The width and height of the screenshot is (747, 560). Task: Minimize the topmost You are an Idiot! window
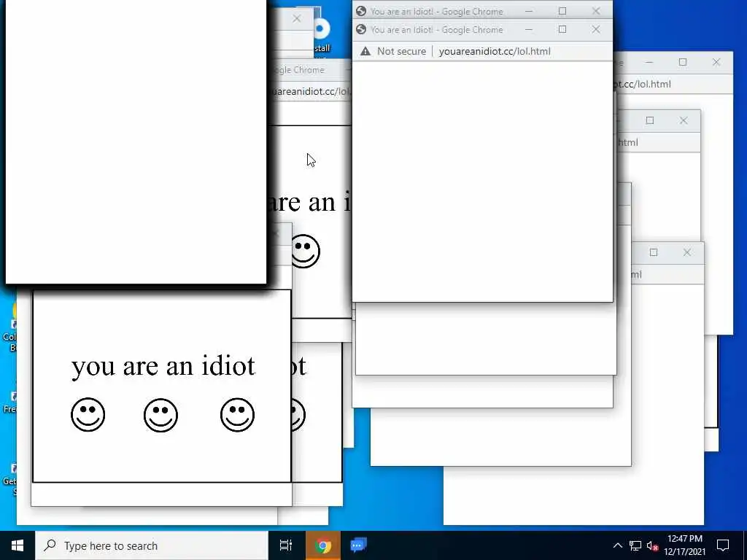(529, 11)
